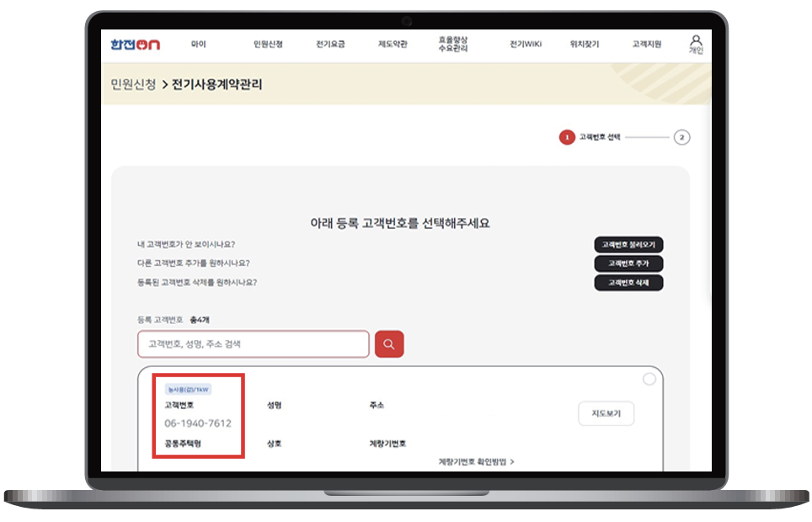Viewport: 812px width, 522px height.
Task: Select the radio button on the customer card
Action: tap(649, 379)
